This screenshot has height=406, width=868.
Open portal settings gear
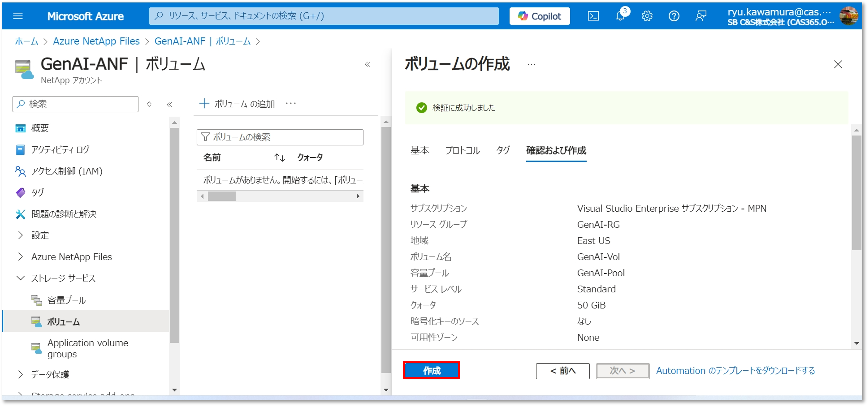pyautogui.click(x=647, y=16)
